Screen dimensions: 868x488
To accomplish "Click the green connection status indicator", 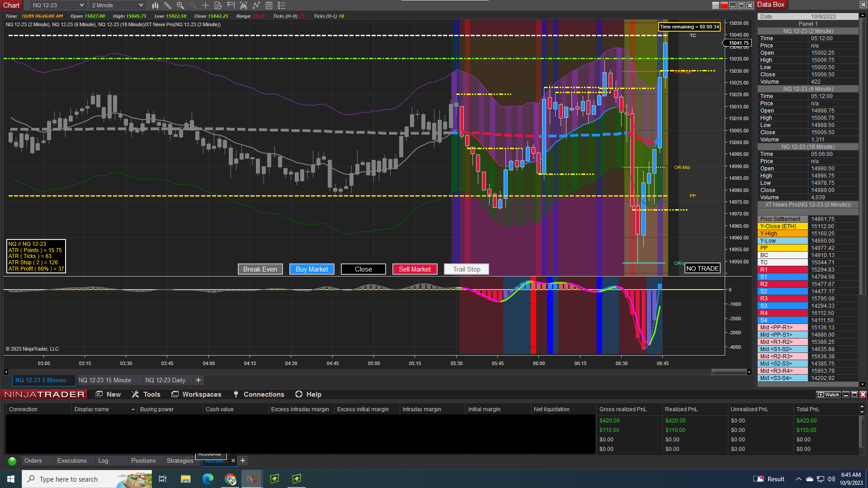I will click(x=12, y=461).
